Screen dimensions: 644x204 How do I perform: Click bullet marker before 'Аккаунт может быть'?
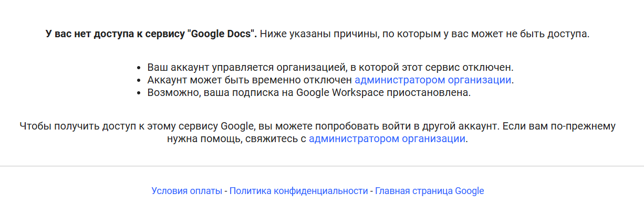(x=139, y=81)
